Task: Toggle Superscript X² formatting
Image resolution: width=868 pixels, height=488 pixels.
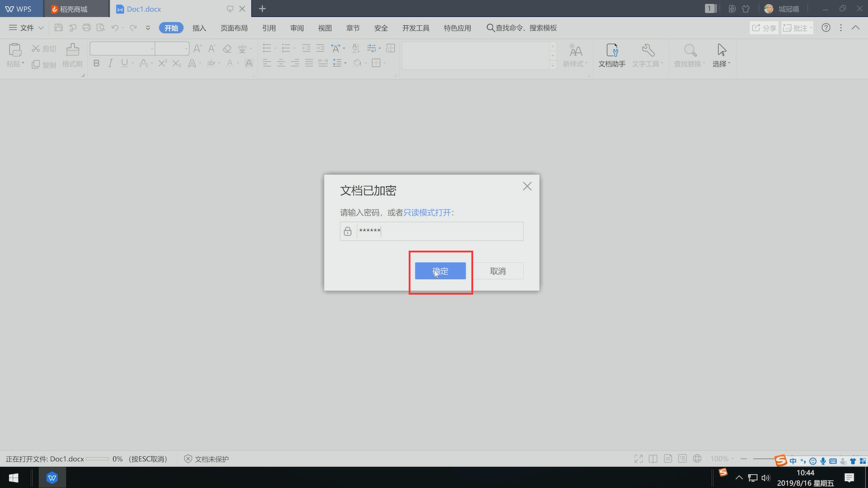Action: 162,63
